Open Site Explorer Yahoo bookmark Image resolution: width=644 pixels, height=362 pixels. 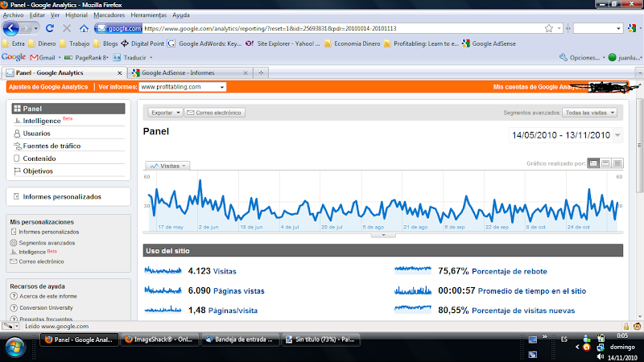pyautogui.click(x=283, y=43)
